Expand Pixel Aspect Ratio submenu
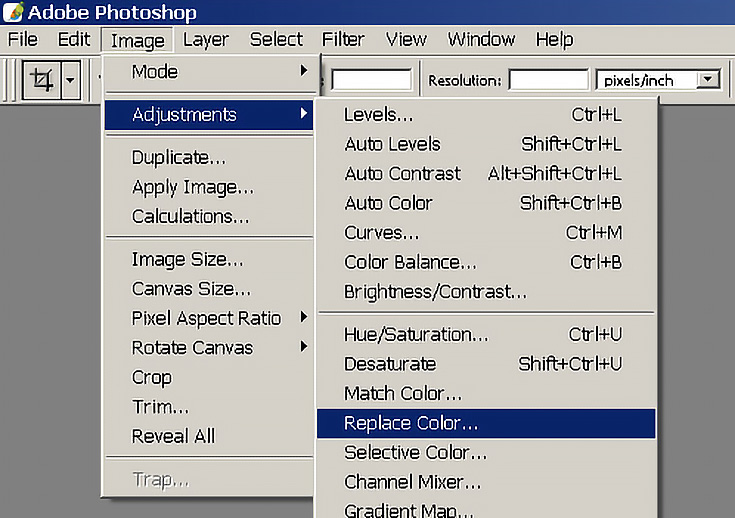Image resolution: width=735 pixels, height=518 pixels. tap(209, 318)
